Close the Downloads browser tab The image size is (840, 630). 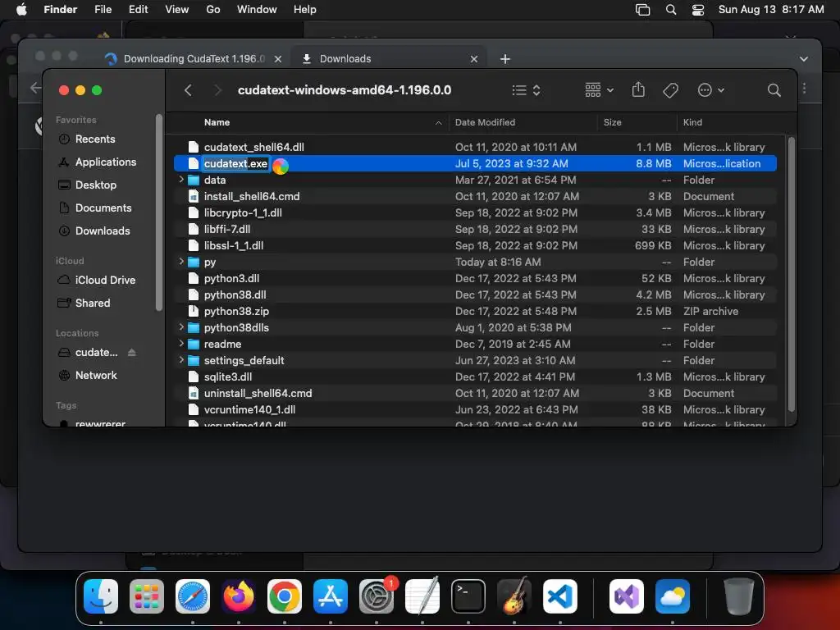(473, 59)
